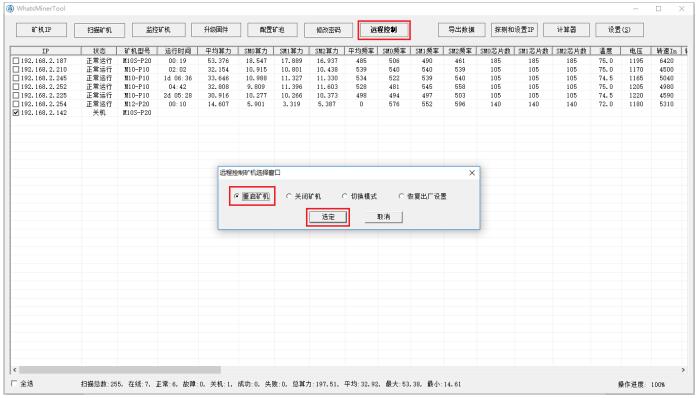700x398 pixels.
Task: Open the 计算器 calculator
Action: click(x=567, y=30)
